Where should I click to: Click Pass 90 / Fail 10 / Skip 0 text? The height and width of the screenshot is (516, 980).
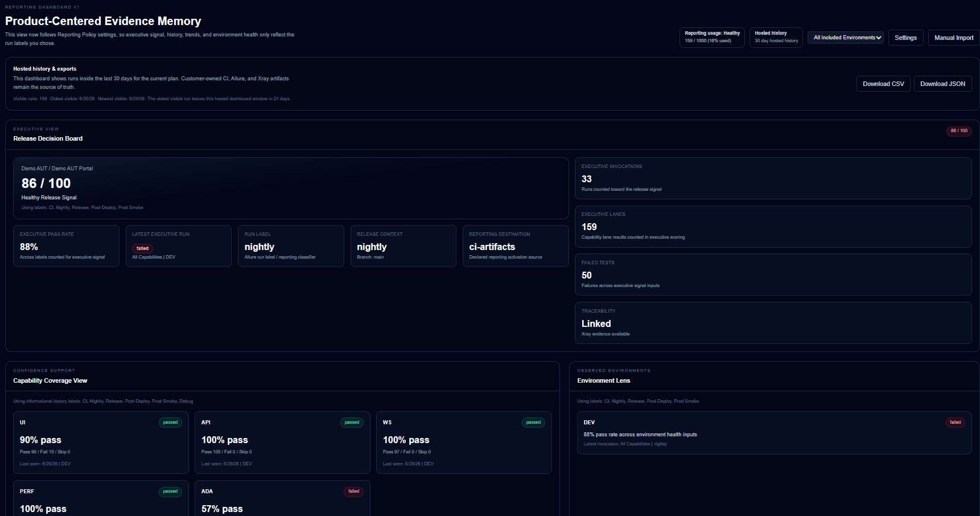coord(45,452)
